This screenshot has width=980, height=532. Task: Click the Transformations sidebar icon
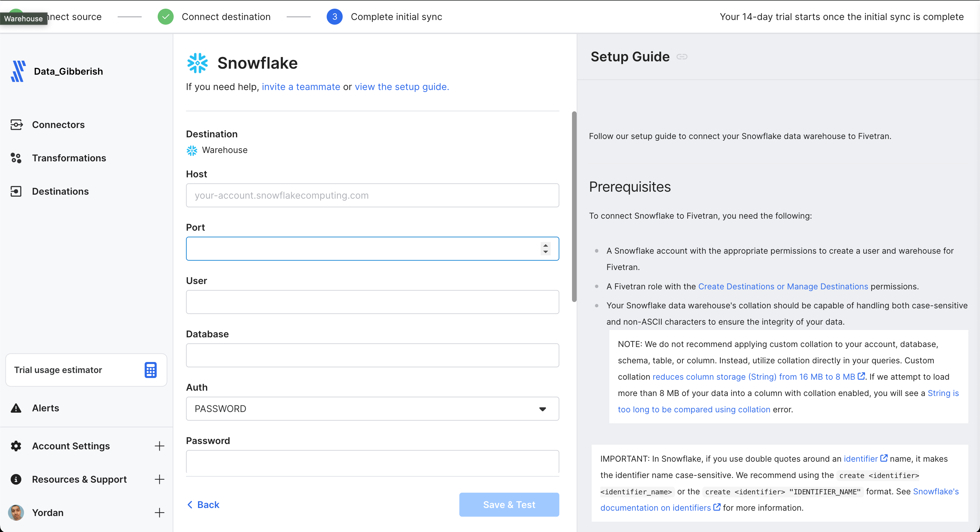[x=16, y=158]
